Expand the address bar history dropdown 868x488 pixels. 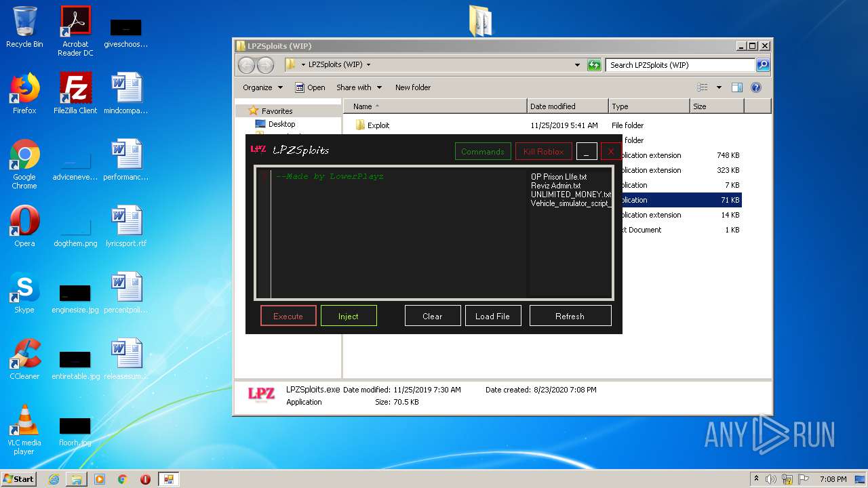tap(577, 65)
